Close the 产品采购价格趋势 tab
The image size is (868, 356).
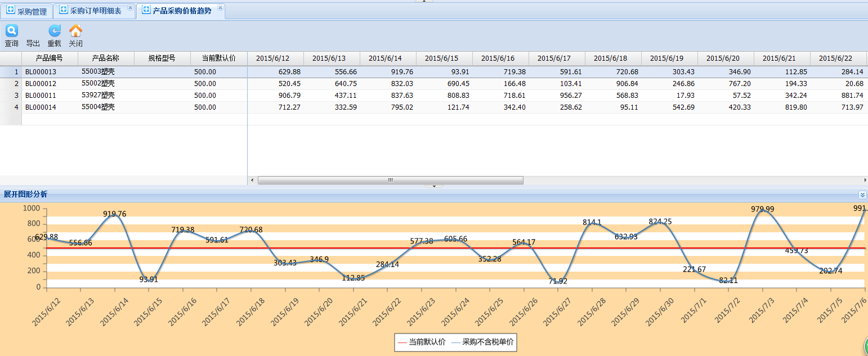pos(220,8)
